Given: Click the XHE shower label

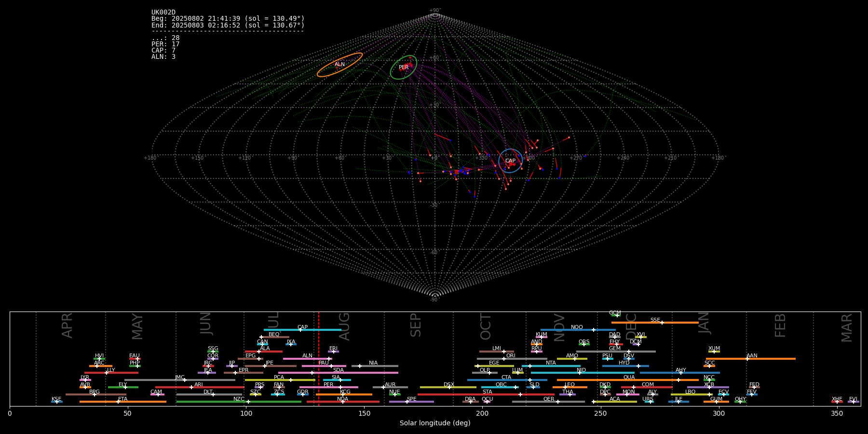Looking at the screenshot, I should pyautogui.click(x=837, y=399).
